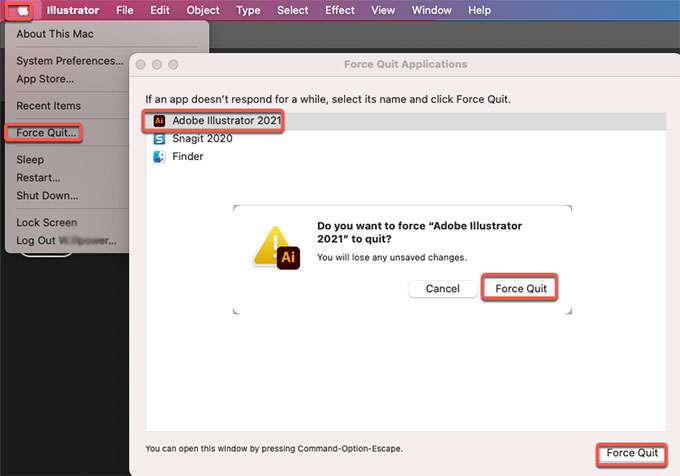Open the File menu

pyautogui.click(x=124, y=10)
